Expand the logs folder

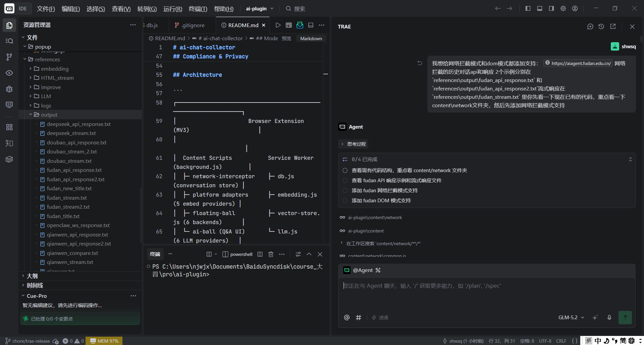pyautogui.click(x=46, y=106)
